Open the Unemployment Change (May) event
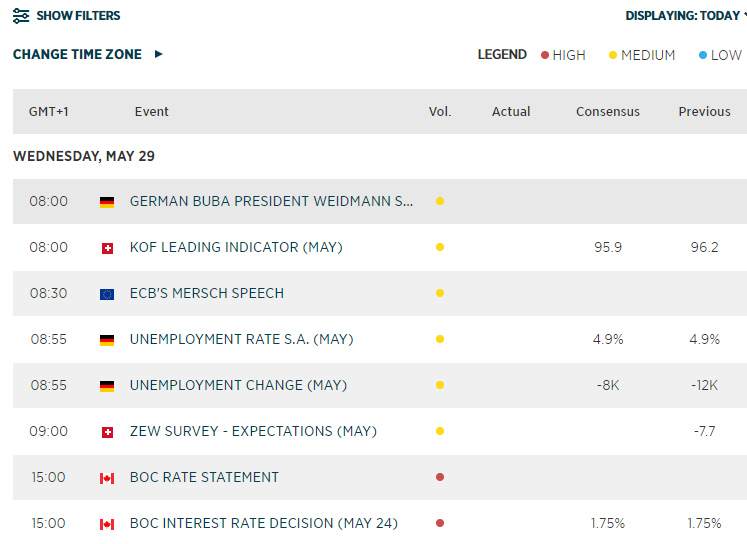 [x=238, y=385]
